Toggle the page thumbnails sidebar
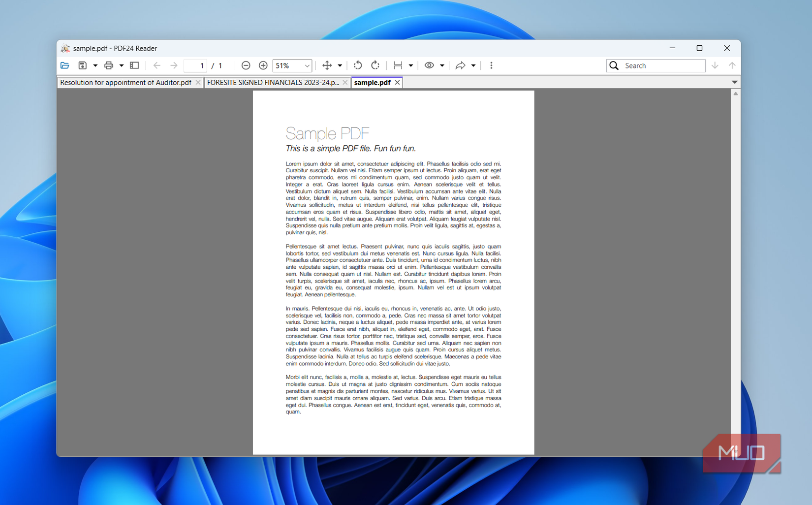The width and height of the screenshot is (812, 505). (134, 65)
